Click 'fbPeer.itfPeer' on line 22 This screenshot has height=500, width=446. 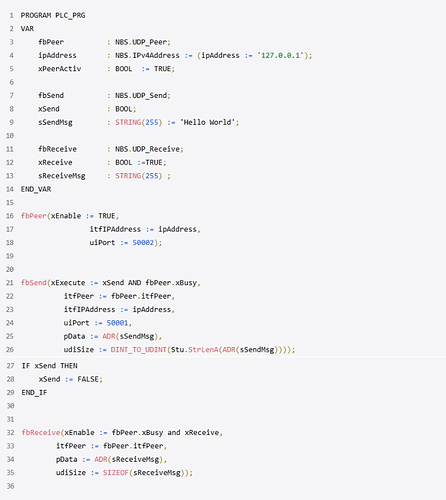(141, 296)
